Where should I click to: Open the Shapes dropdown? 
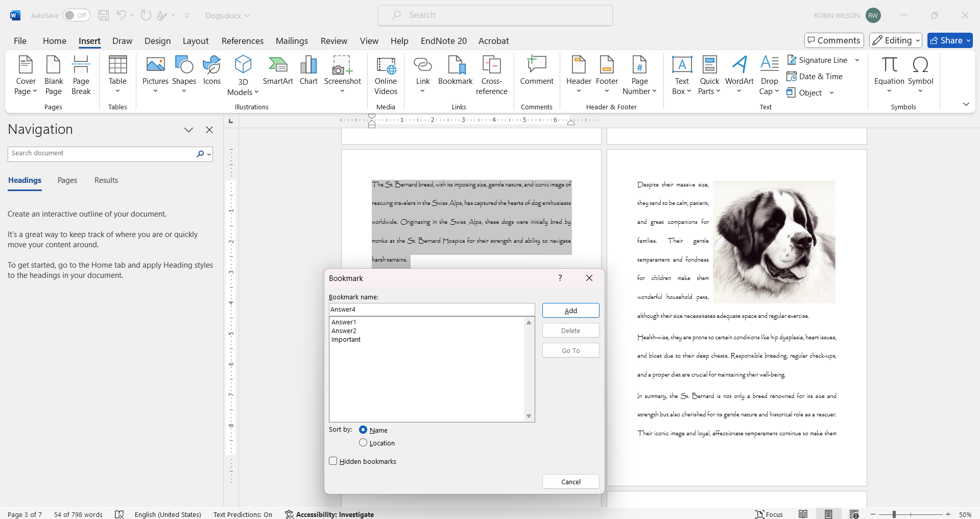click(184, 74)
